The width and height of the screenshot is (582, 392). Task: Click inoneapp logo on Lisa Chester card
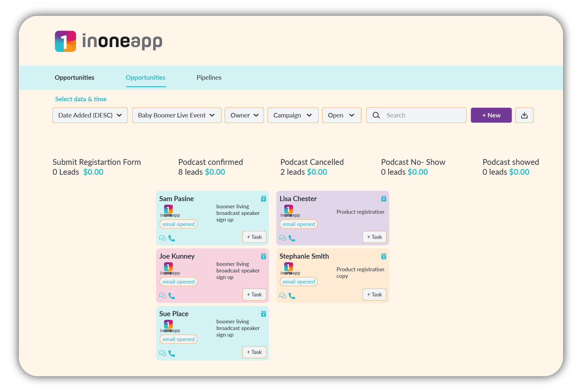click(290, 211)
